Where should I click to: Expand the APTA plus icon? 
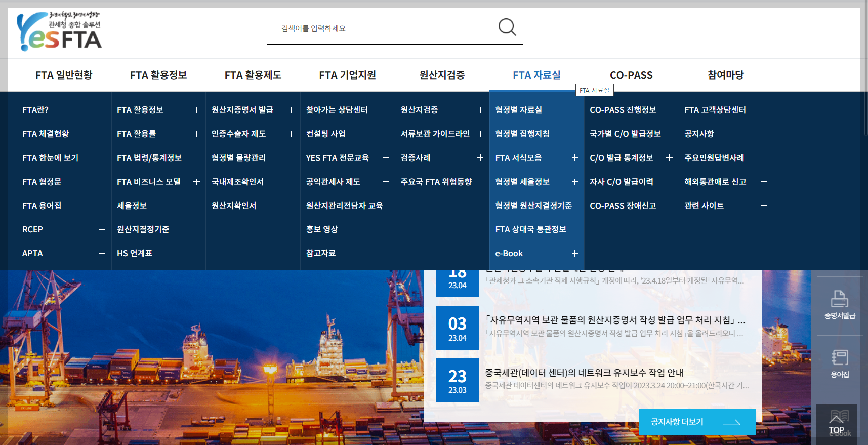(x=102, y=253)
